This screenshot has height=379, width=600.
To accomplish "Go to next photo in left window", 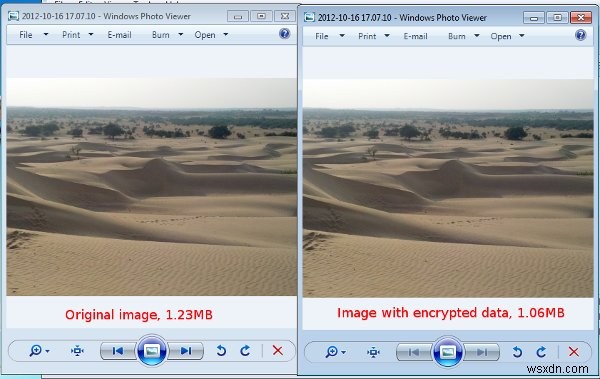I will coord(186,351).
